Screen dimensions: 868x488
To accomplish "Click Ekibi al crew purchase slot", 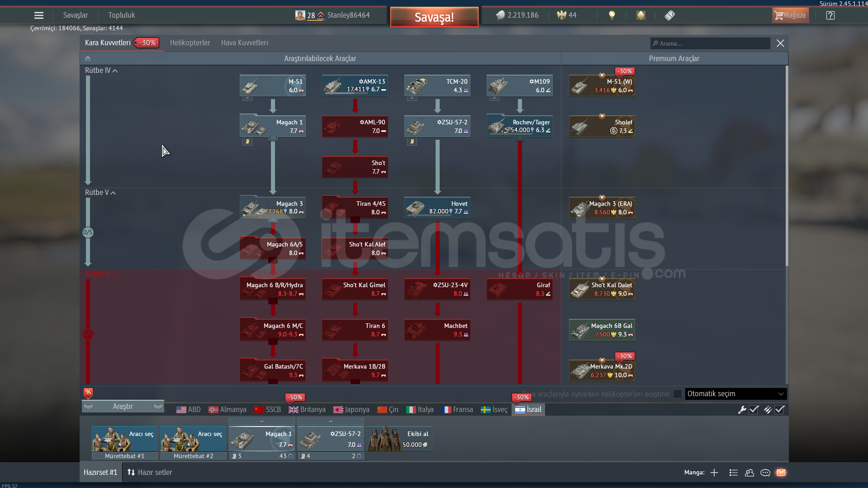I will coord(399,439).
